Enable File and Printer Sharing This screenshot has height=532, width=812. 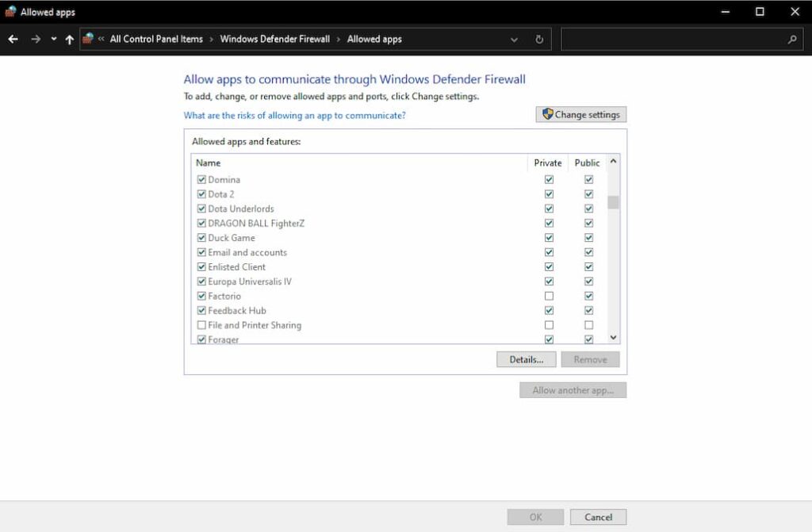(201, 325)
